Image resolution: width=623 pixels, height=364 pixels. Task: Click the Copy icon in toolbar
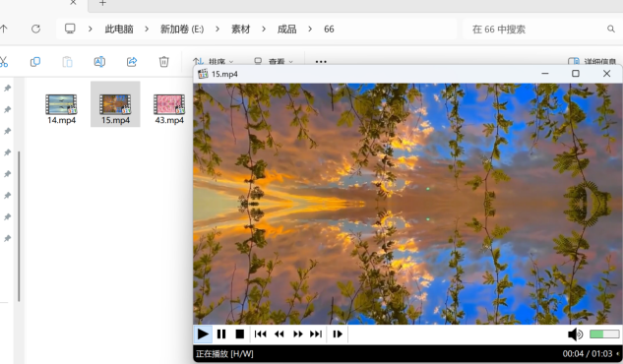coord(35,62)
